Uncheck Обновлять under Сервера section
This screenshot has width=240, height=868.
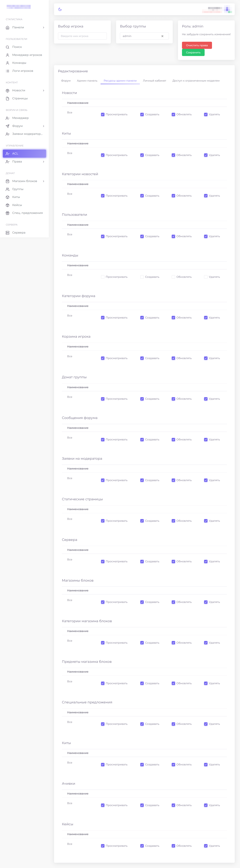tap(173, 561)
